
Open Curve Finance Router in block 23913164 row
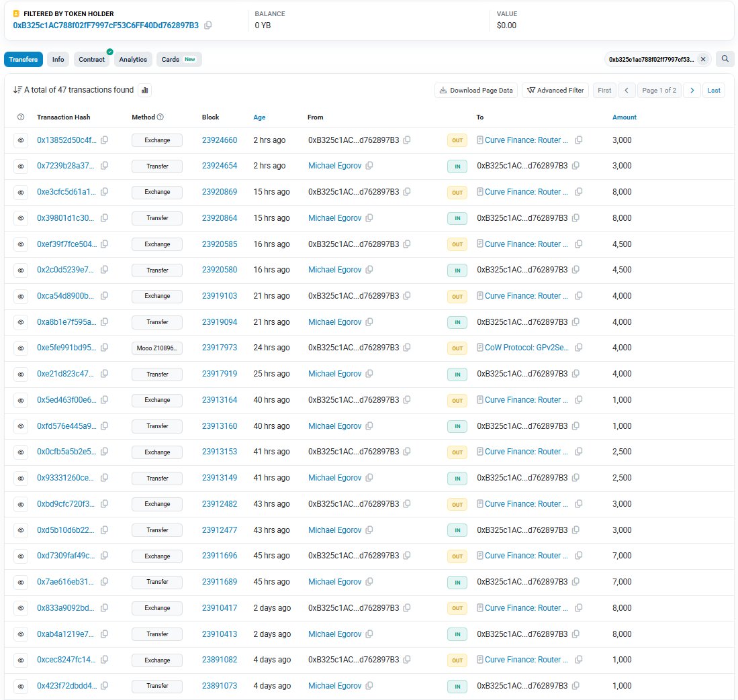coord(526,400)
